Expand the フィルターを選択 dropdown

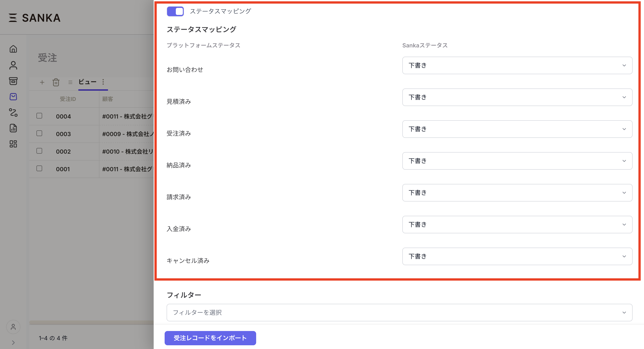[x=399, y=313]
